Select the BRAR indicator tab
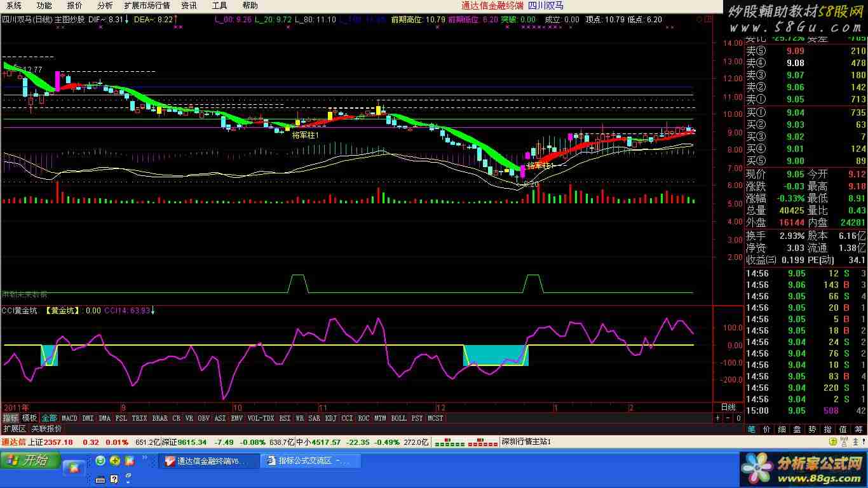This screenshot has height=488, width=868. 159,418
